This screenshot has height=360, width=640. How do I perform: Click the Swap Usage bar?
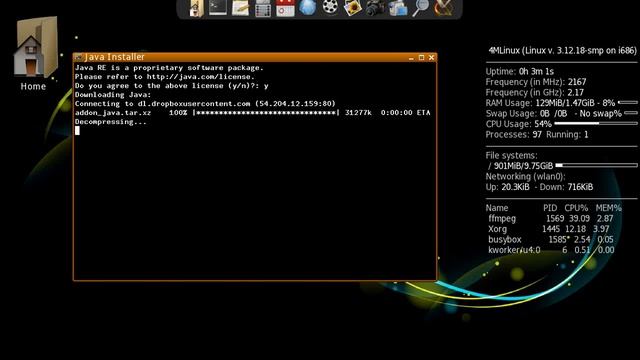click(631, 113)
